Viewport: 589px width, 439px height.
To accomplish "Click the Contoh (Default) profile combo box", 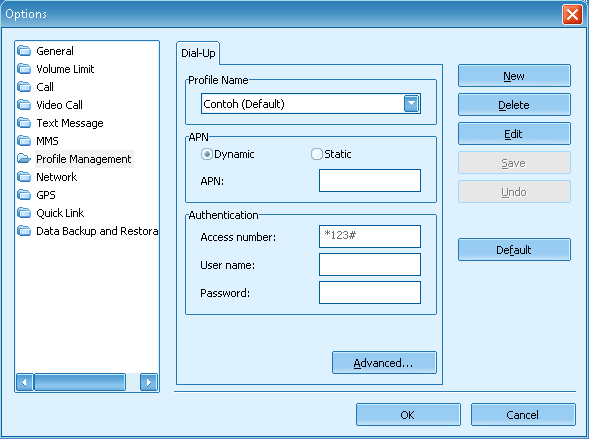I will (x=311, y=104).
